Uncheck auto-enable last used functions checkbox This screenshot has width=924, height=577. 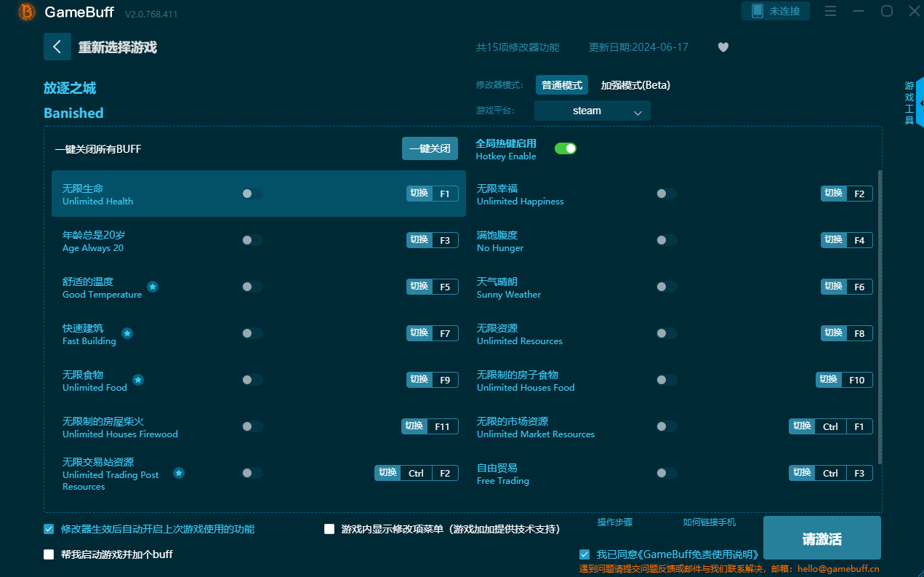(49, 529)
